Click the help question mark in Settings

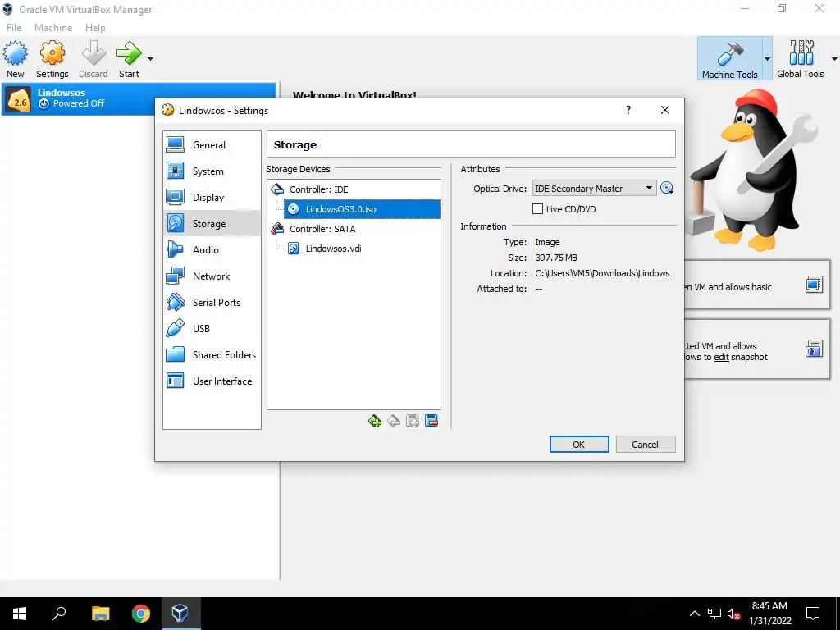click(628, 110)
